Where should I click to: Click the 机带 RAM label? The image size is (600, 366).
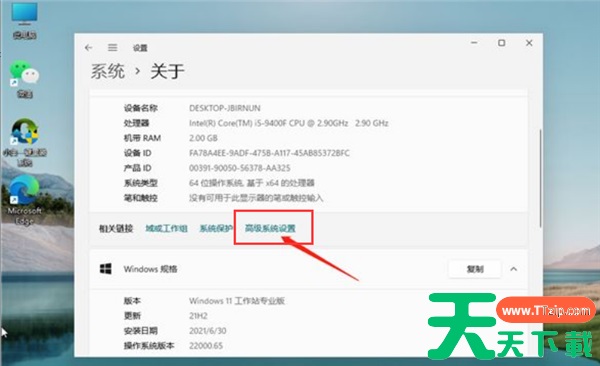(x=142, y=138)
